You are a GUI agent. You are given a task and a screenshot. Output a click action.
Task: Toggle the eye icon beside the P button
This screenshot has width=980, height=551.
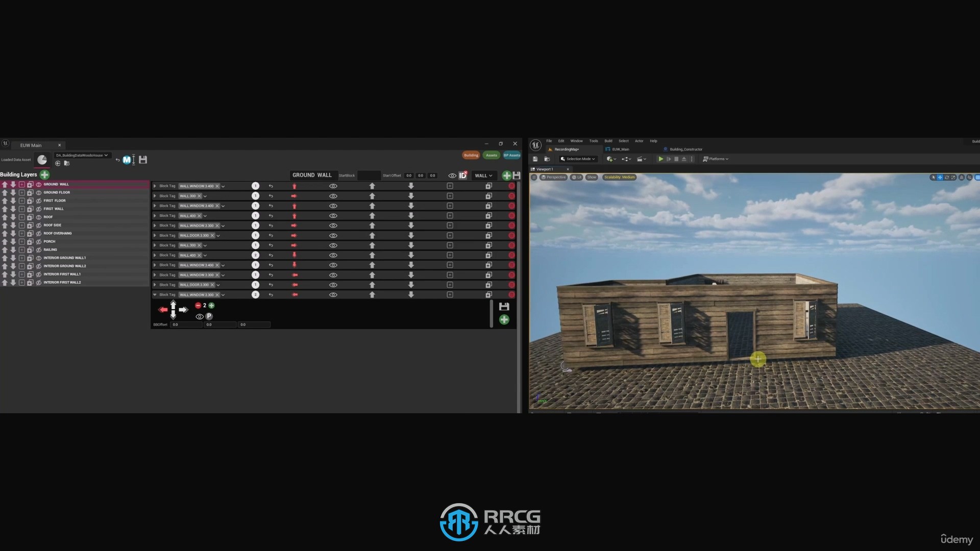[200, 316]
